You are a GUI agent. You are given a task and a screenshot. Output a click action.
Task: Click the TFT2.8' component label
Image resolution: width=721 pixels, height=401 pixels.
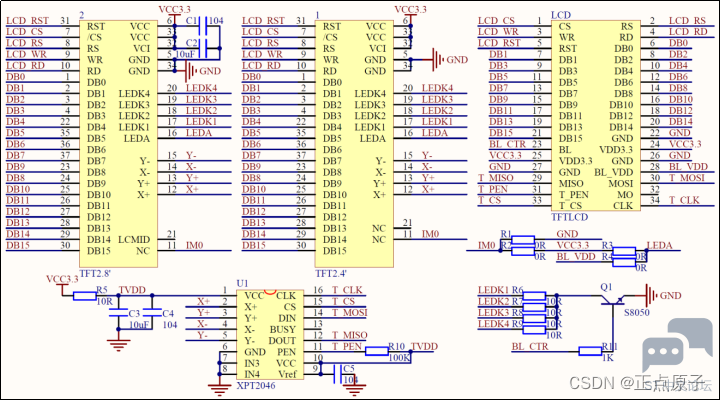[x=95, y=274]
